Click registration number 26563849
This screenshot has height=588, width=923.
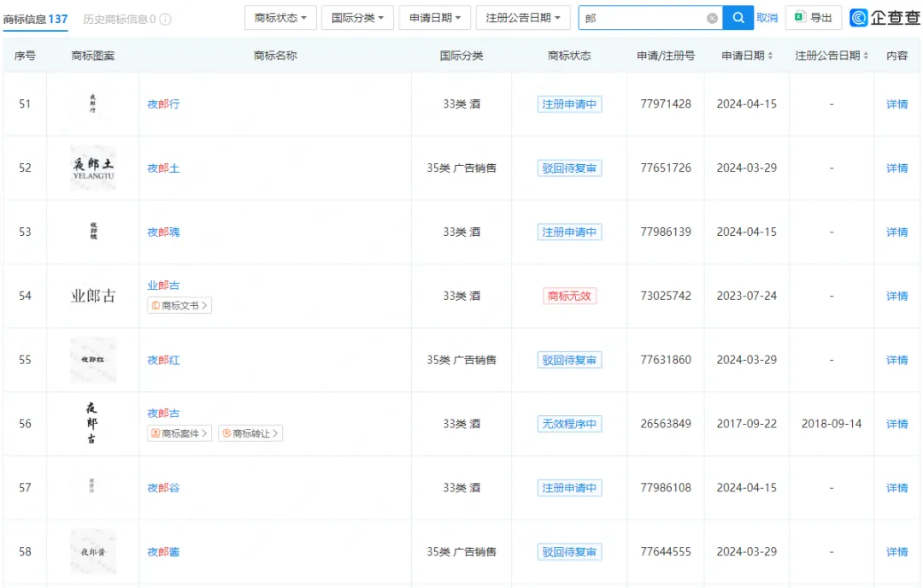(666, 424)
